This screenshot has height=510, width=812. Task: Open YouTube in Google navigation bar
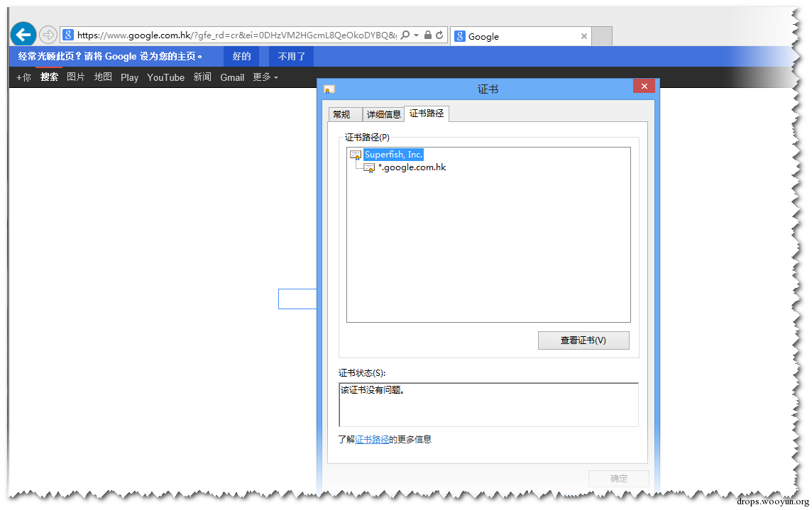point(165,77)
